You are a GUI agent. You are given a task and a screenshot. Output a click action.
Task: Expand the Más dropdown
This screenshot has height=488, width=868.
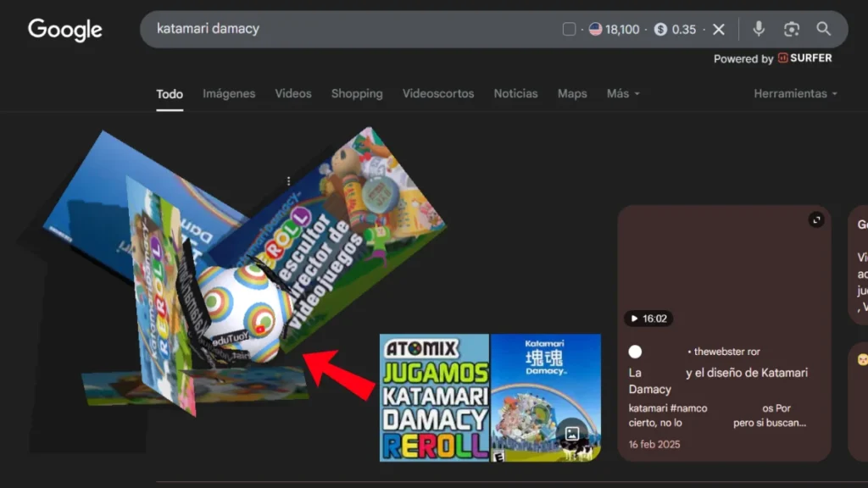623,93
